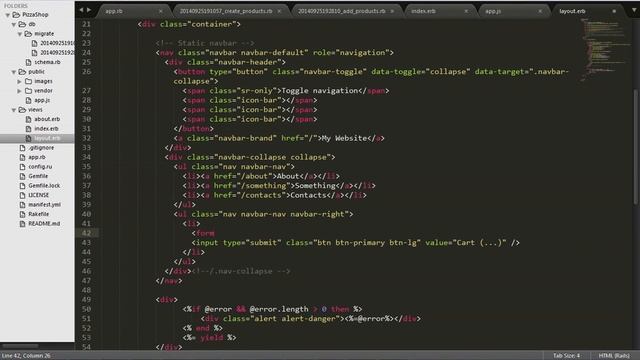640x360 pixels.
Task: Click README.md file icon
Action: click(22, 224)
